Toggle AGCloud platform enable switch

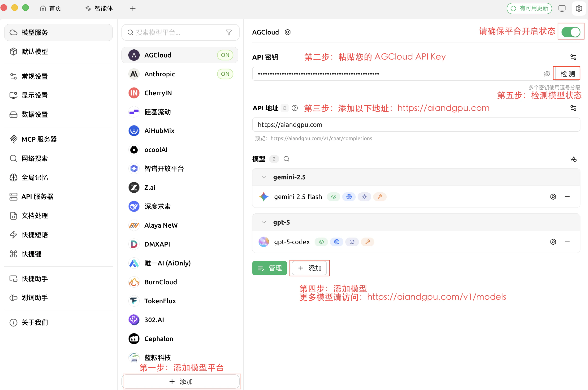571,32
